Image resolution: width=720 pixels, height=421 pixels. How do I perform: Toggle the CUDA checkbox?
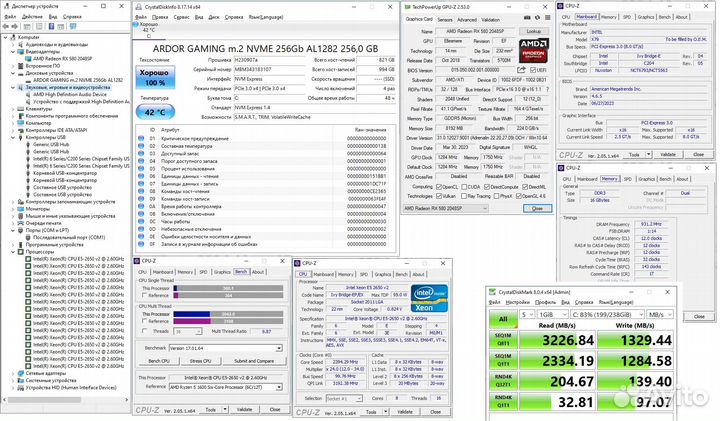pyautogui.click(x=464, y=187)
